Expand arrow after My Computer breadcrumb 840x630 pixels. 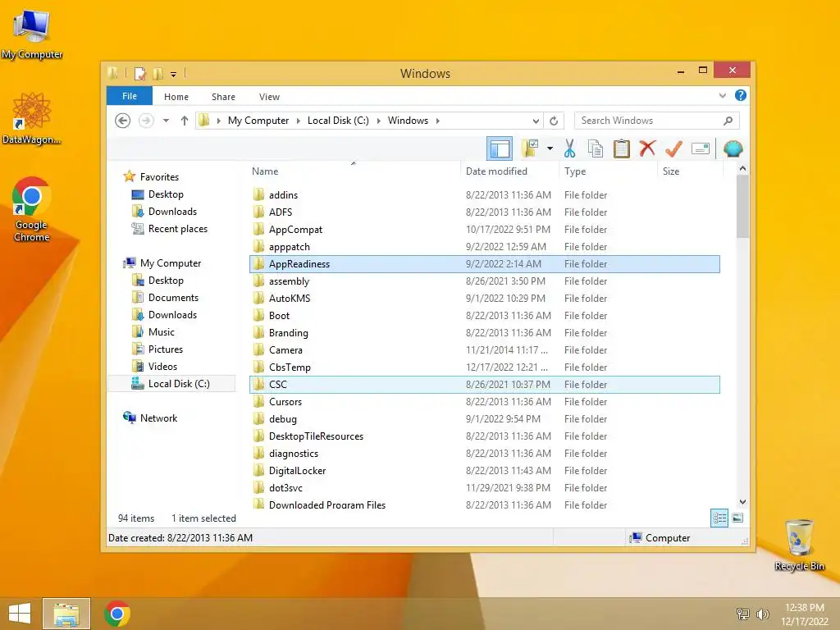click(x=299, y=121)
